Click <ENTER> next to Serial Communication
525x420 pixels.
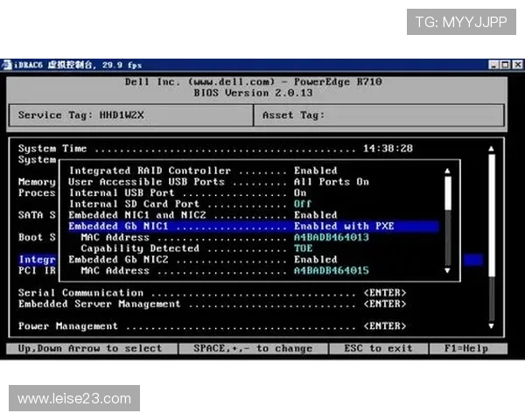[385, 293]
